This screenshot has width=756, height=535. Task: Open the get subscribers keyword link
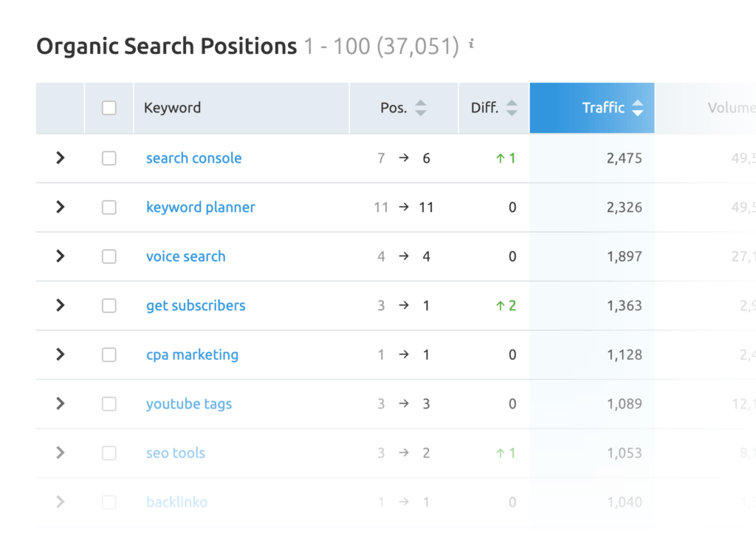[x=195, y=305]
